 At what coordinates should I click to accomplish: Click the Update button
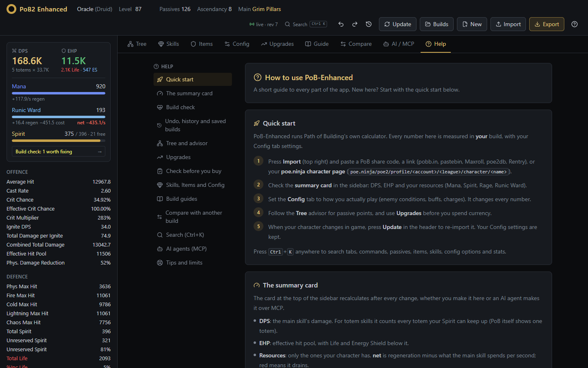[398, 24]
